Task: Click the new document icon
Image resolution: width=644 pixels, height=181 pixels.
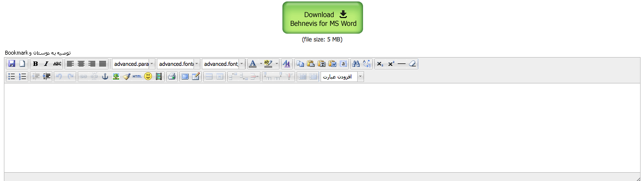Action: tap(22, 64)
